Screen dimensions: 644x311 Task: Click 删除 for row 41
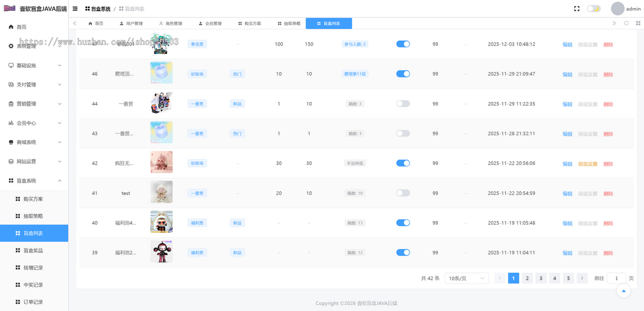point(608,193)
